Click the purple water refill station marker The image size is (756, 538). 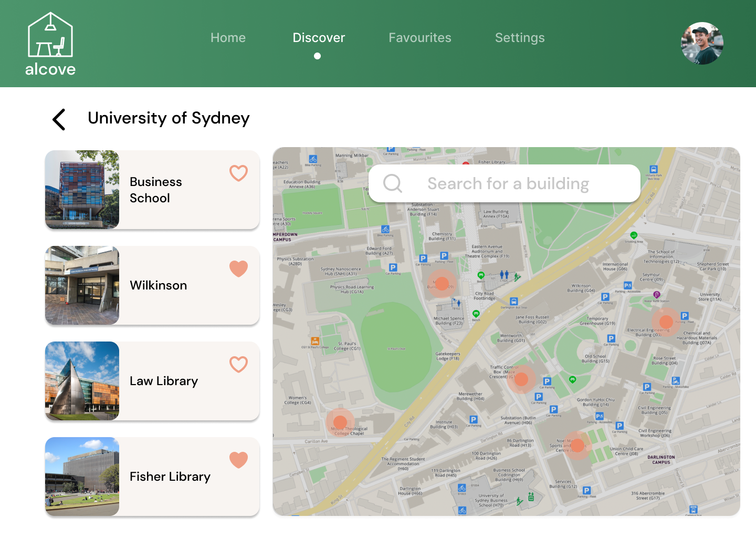point(656,295)
